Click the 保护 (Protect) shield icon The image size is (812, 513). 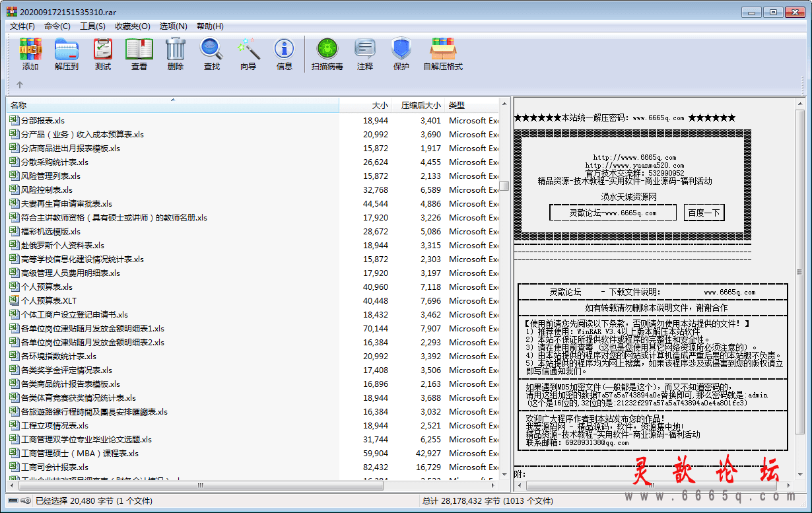click(401, 50)
